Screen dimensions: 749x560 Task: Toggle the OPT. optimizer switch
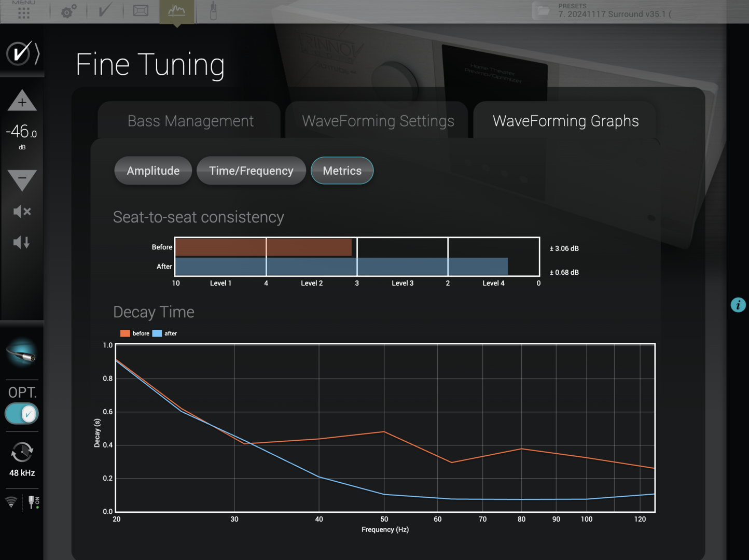coord(22,414)
